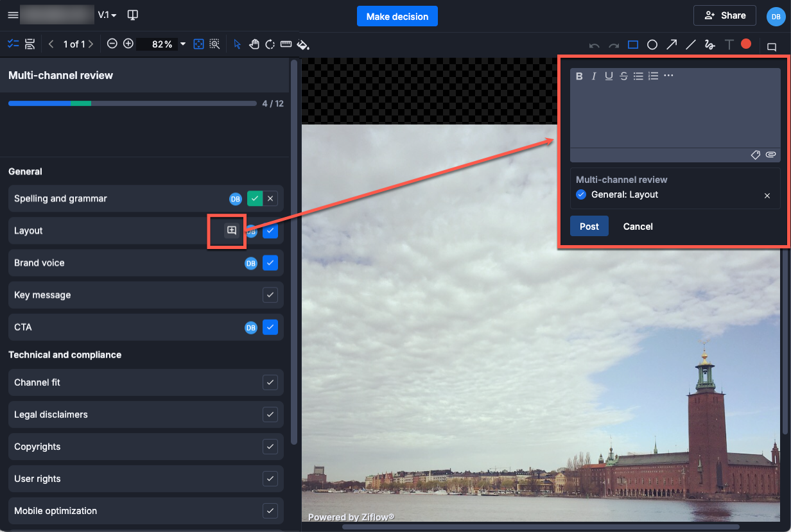Zoom out using the minus icon
The image size is (791, 532).
(112, 44)
